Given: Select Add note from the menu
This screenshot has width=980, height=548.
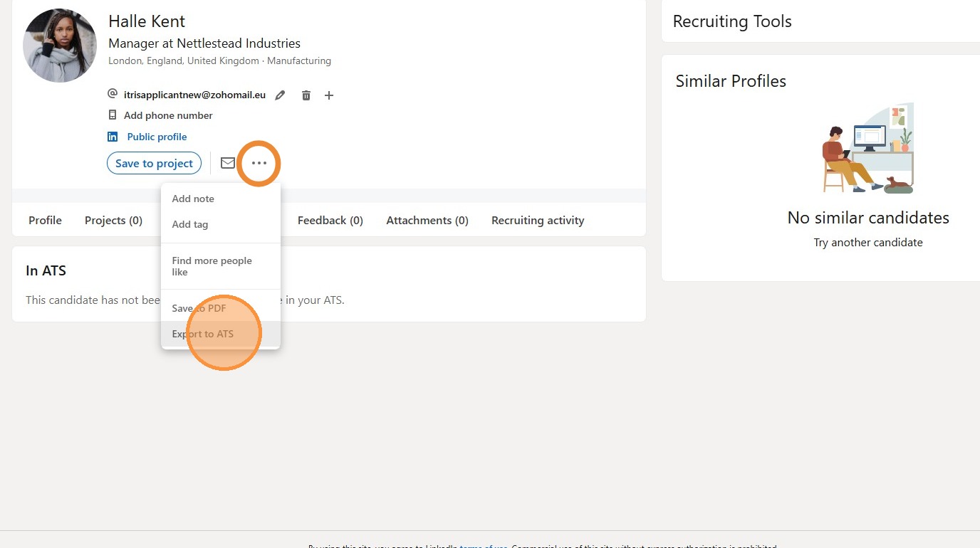Looking at the screenshot, I should click(193, 199).
